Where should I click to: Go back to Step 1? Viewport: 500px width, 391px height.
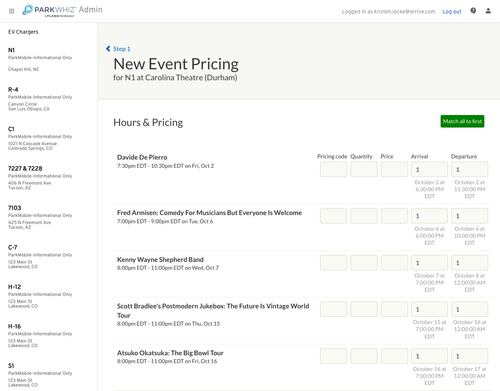click(121, 49)
